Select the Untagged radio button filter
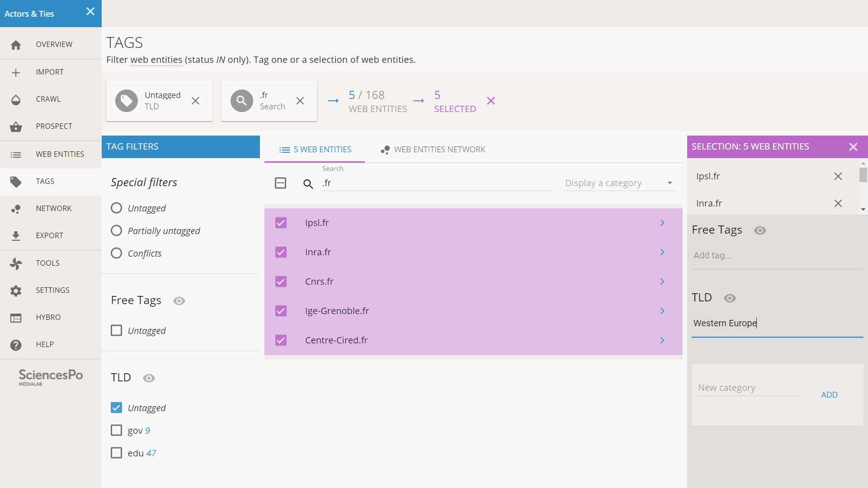The width and height of the screenshot is (868, 488). pos(116,208)
